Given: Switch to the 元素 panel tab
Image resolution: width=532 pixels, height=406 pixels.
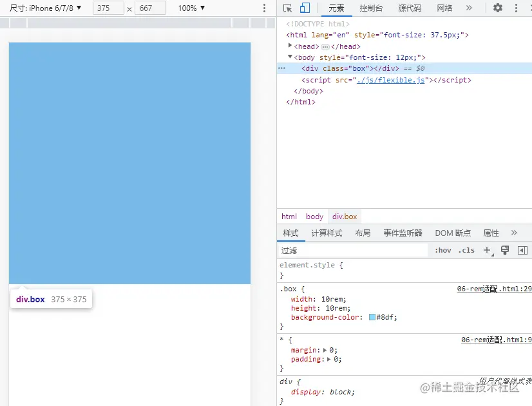Looking at the screenshot, I should (x=336, y=8).
